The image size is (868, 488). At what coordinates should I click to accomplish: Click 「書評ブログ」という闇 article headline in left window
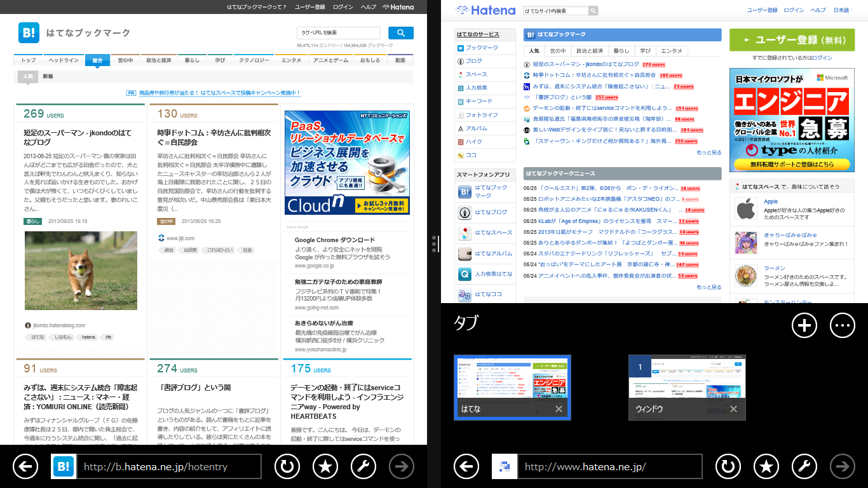coord(194,387)
